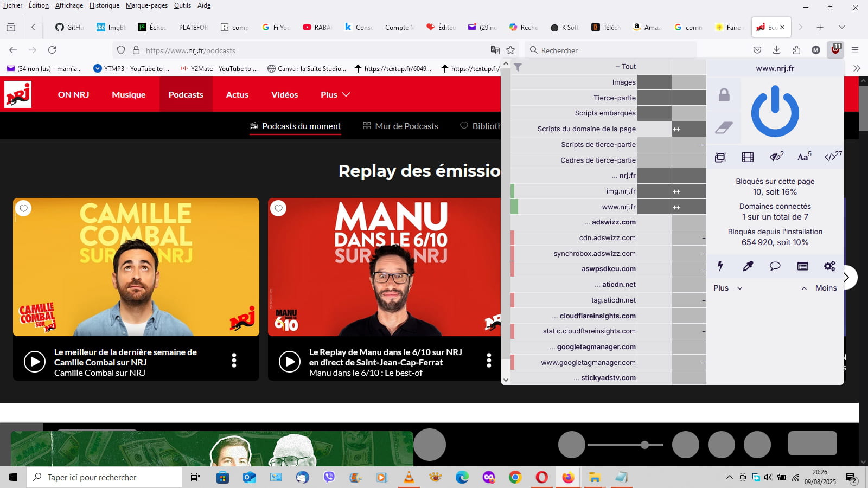Image resolution: width=868 pixels, height=488 pixels.
Task: Select the cdn.adswizz.com domain row
Action: 574,237
